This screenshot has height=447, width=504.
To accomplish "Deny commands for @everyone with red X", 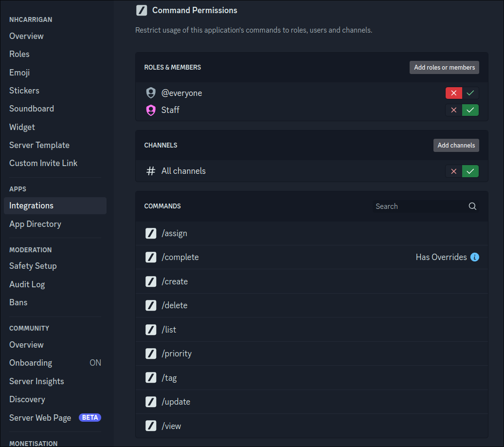I will pyautogui.click(x=454, y=93).
